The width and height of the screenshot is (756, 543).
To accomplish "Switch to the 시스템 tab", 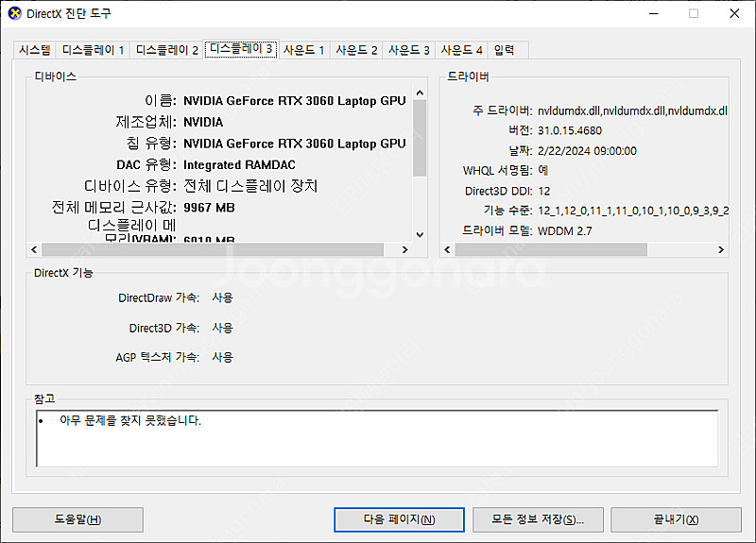I will pyautogui.click(x=35, y=50).
